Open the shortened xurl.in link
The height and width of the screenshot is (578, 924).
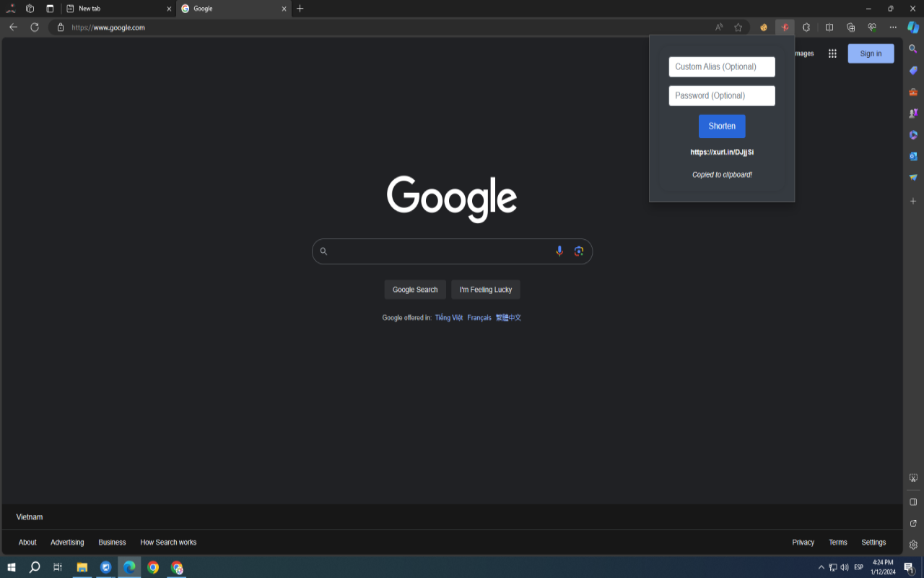tap(722, 152)
